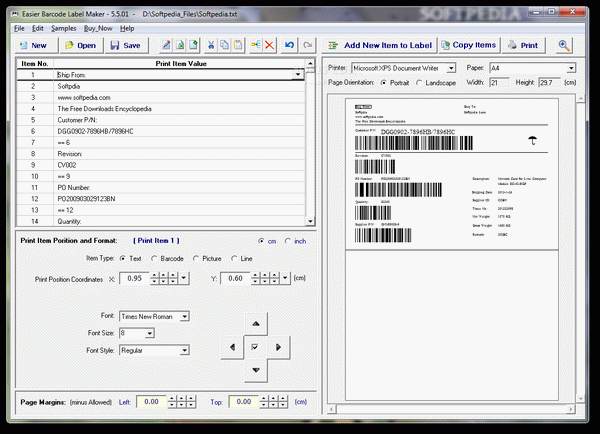Screen dimensions: 600x434
Task: Delete item with the red X icon
Action: point(269,45)
